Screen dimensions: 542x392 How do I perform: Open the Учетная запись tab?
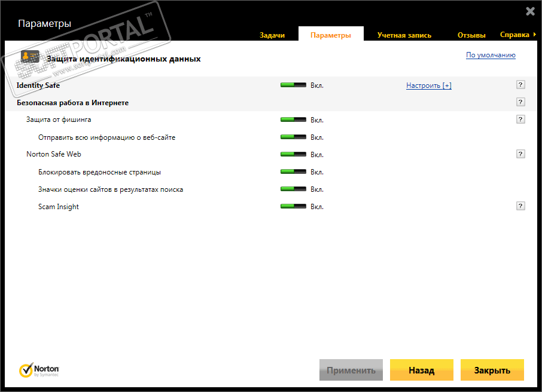pos(404,35)
